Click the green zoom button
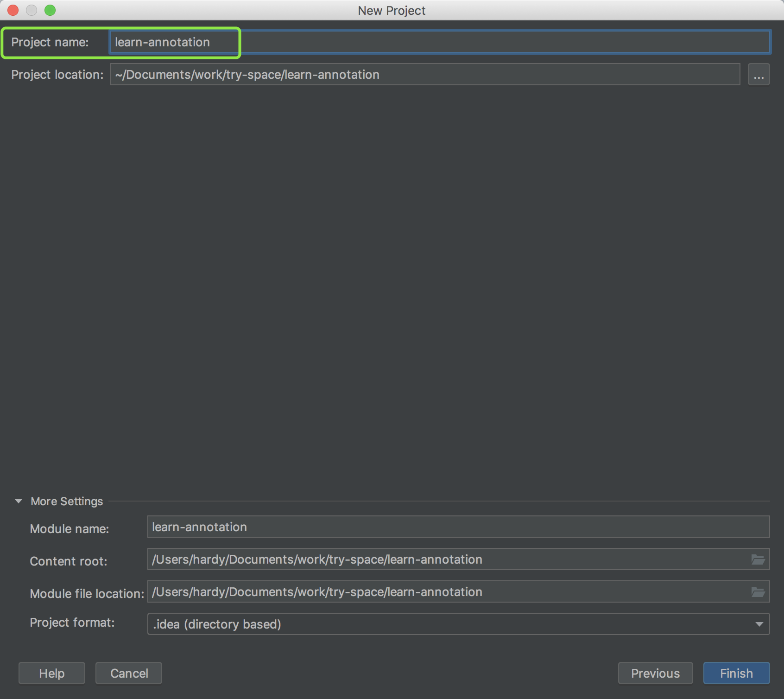Image resolution: width=784 pixels, height=699 pixels. tap(51, 10)
